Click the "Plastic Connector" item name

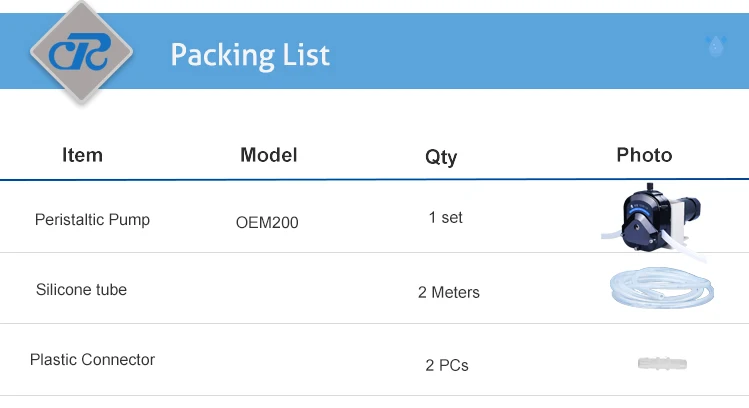tap(92, 359)
